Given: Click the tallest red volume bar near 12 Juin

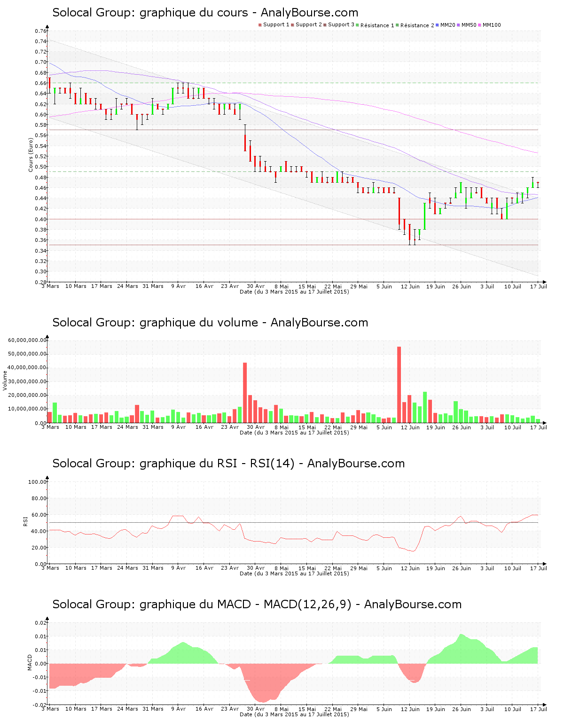Looking at the screenshot, I should point(399,385).
